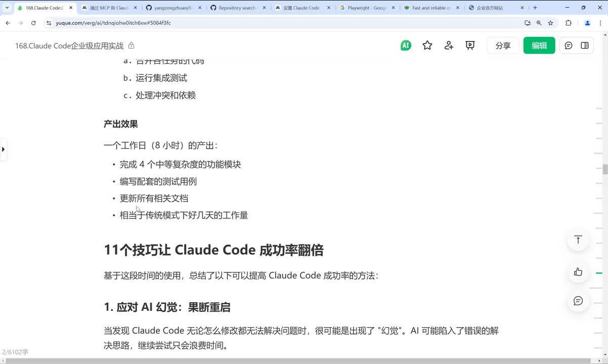Expand the left sidebar arrow handle
Viewport: 608px width, 364px height.
tap(3, 149)
